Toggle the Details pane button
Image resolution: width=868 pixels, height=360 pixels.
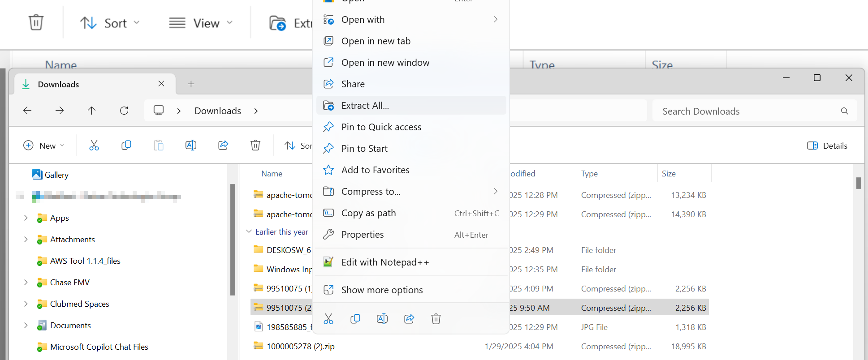(x=827, y=146)
